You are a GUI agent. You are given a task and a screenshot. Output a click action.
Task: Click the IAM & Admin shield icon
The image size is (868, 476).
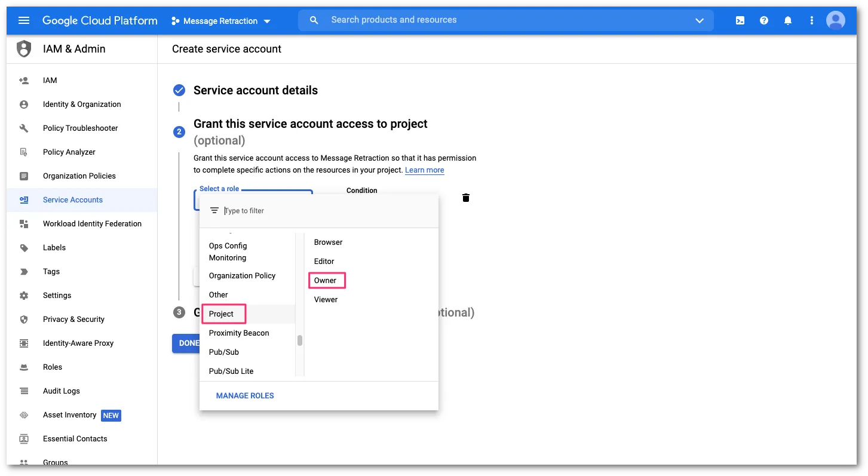coord(23,48)
